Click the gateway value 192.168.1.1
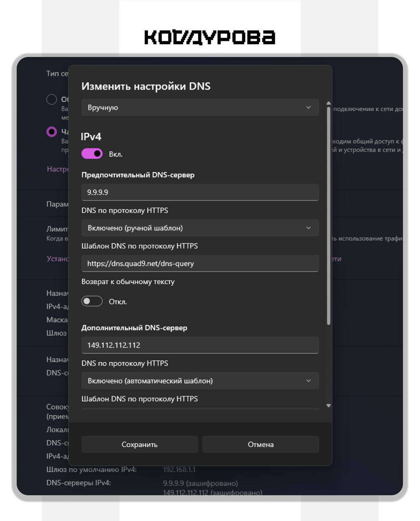Image resolution: width=420 pixels, height=521 pixels. (179, 469)
